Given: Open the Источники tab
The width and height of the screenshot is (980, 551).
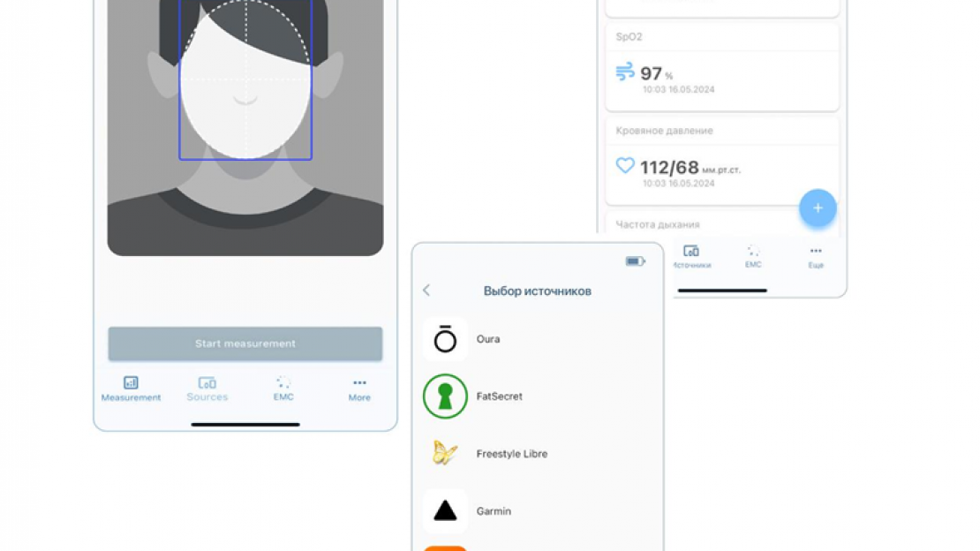Looking at the screenshot, I should 691,257.
